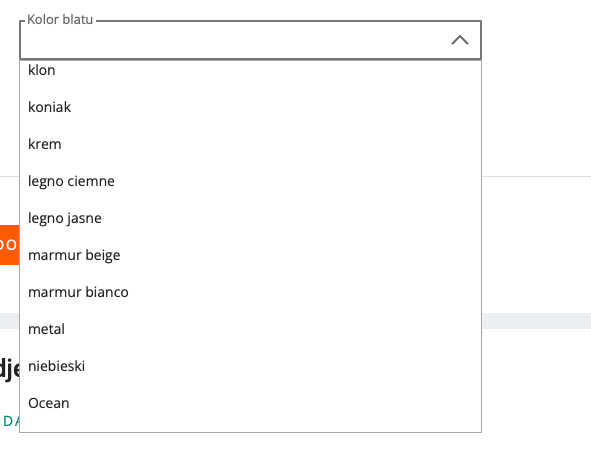Choose koniak from the list

250,107
